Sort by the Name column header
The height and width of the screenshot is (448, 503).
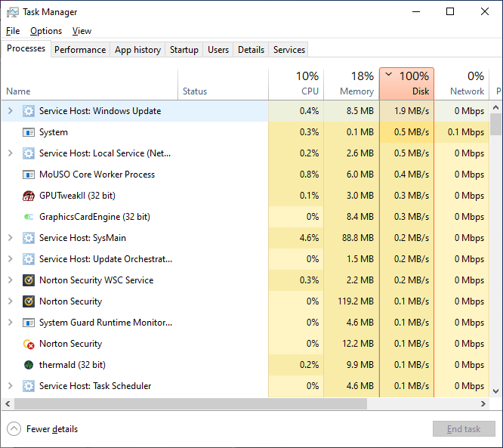pos(90,84)
